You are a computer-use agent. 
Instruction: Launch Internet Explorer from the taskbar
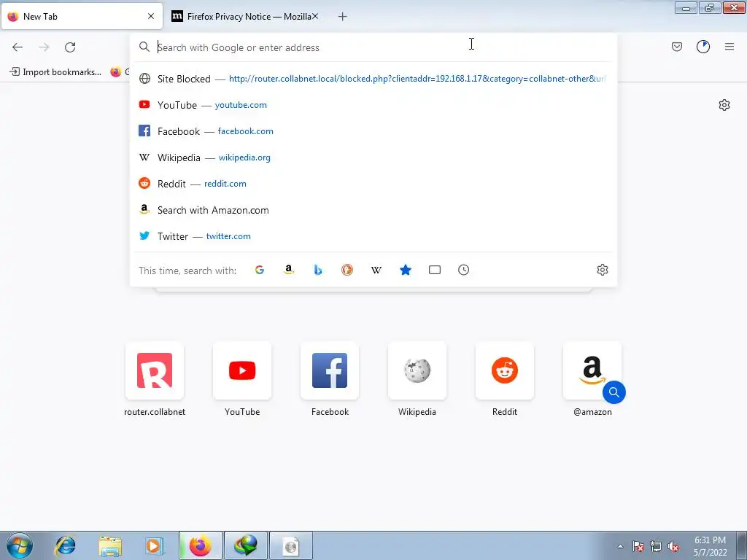[65, 545]
